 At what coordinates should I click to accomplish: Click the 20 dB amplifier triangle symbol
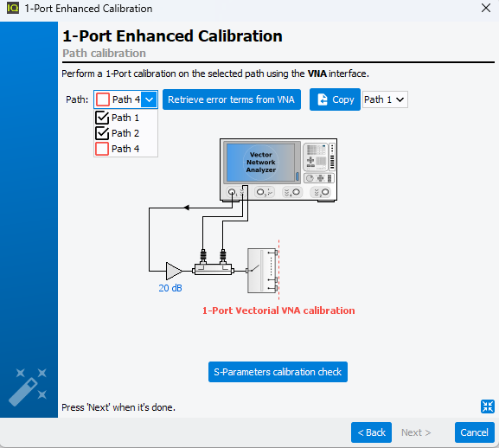(174, 271)
